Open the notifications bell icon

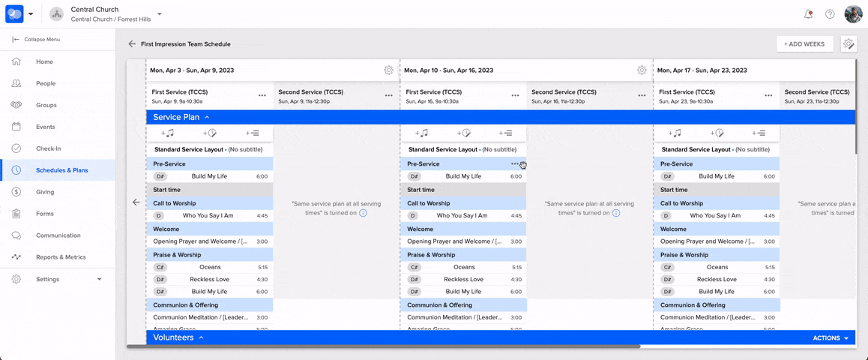pos(808,14)
